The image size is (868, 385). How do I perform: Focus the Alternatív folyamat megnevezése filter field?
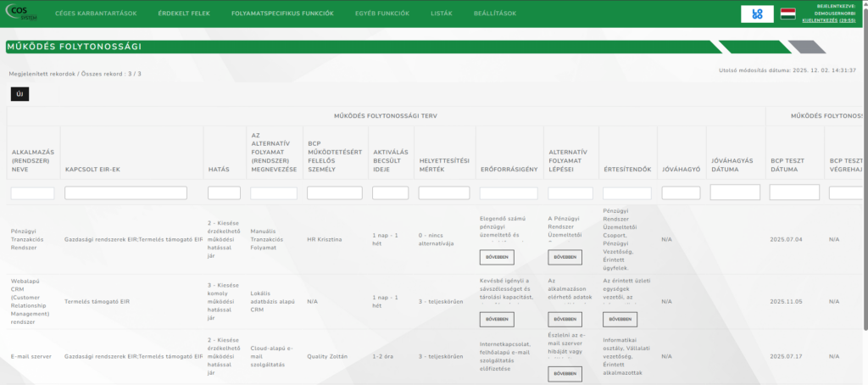click(x=274, y=193)
